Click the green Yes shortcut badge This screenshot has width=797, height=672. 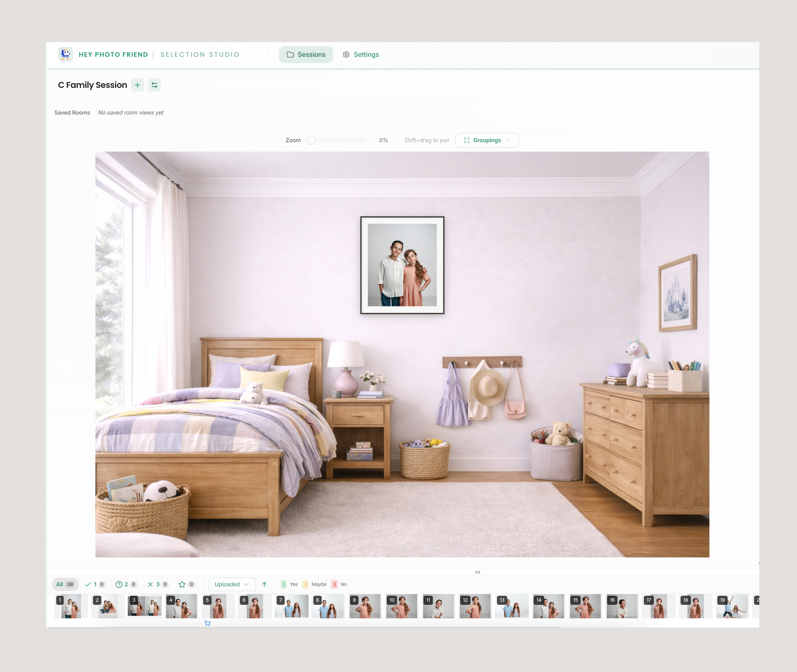pos(284,584)
